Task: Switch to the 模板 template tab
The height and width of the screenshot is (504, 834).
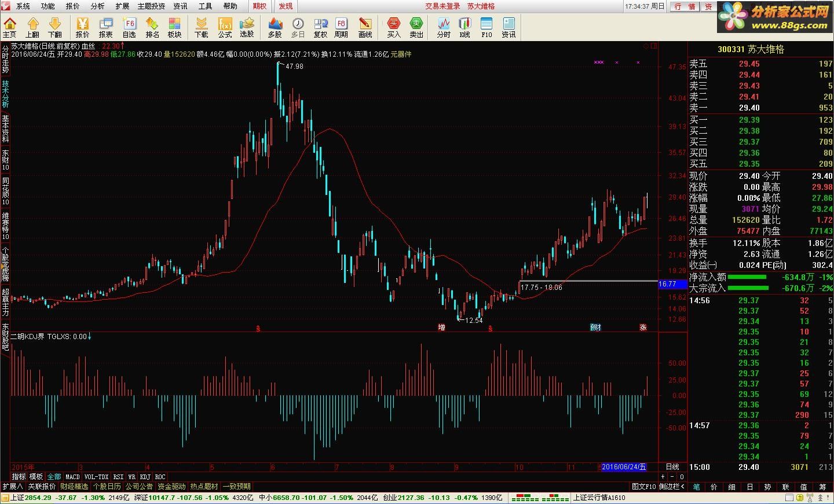Action: 36,477
